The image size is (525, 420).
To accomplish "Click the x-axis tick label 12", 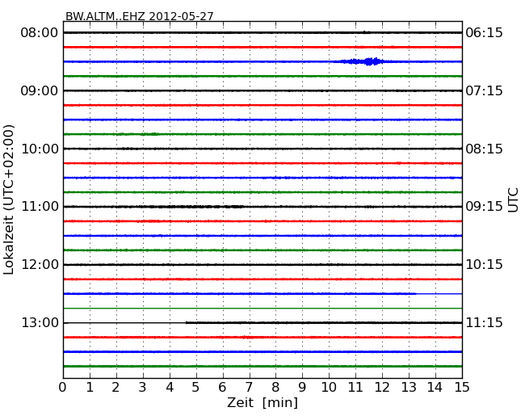I will [x=382, y=387].
